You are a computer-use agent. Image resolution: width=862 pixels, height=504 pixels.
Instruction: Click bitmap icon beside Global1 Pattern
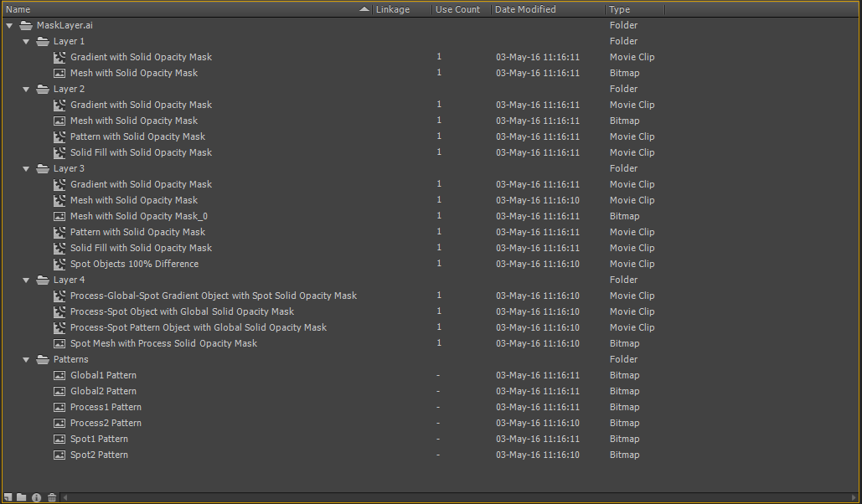click(x=59, y=375)
